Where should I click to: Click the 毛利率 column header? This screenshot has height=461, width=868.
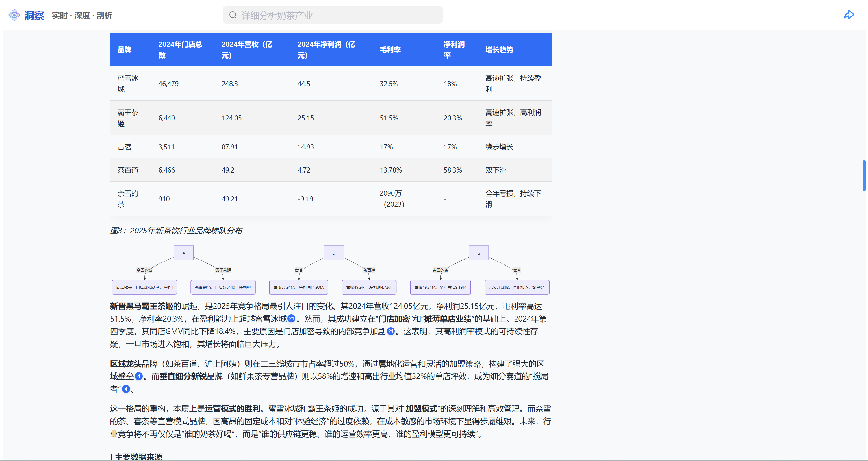390,50
